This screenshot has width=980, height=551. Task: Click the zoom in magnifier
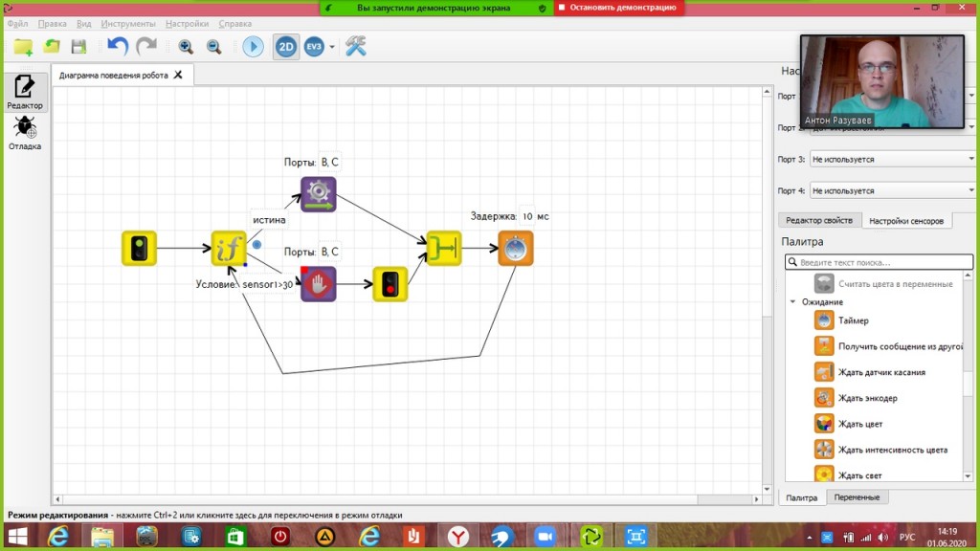[x=186, y=46]
